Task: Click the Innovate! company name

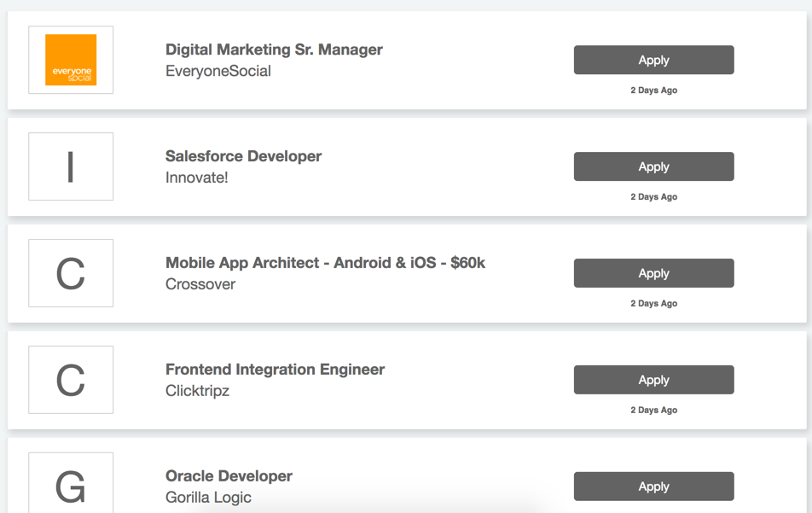Action: [197, 178]
